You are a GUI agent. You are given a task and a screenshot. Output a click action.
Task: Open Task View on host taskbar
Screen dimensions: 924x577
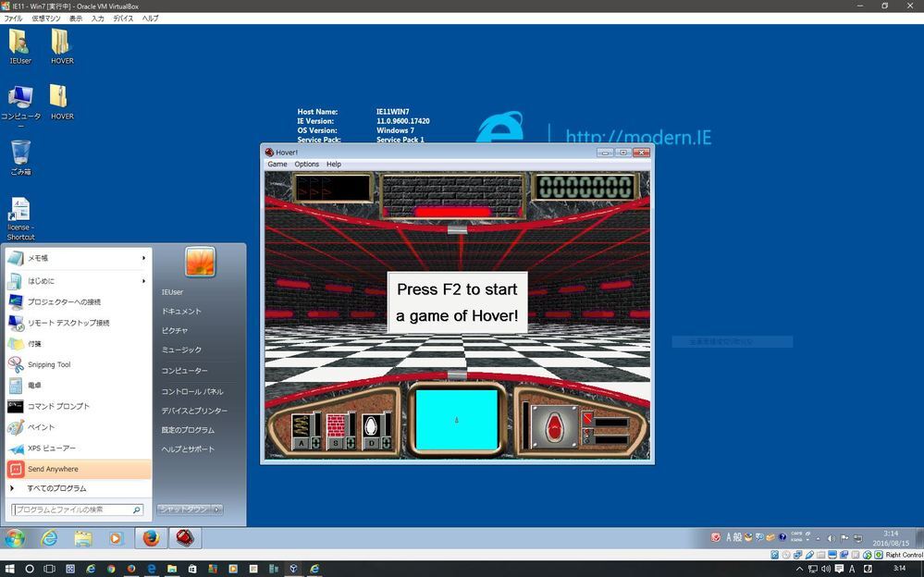50,569
